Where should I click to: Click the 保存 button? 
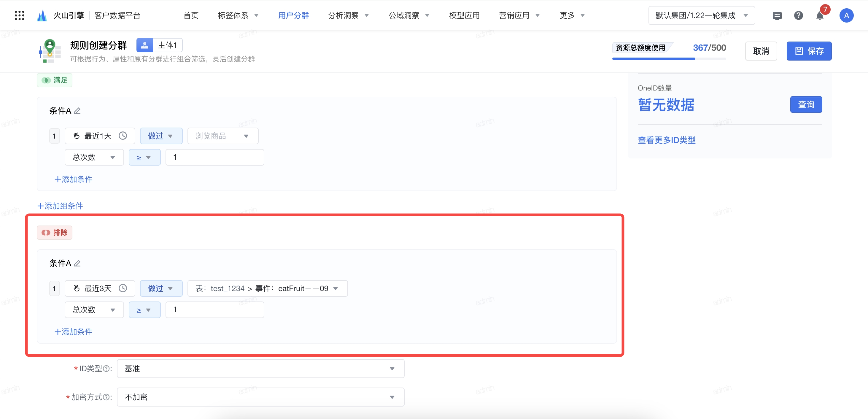point(809,51)
